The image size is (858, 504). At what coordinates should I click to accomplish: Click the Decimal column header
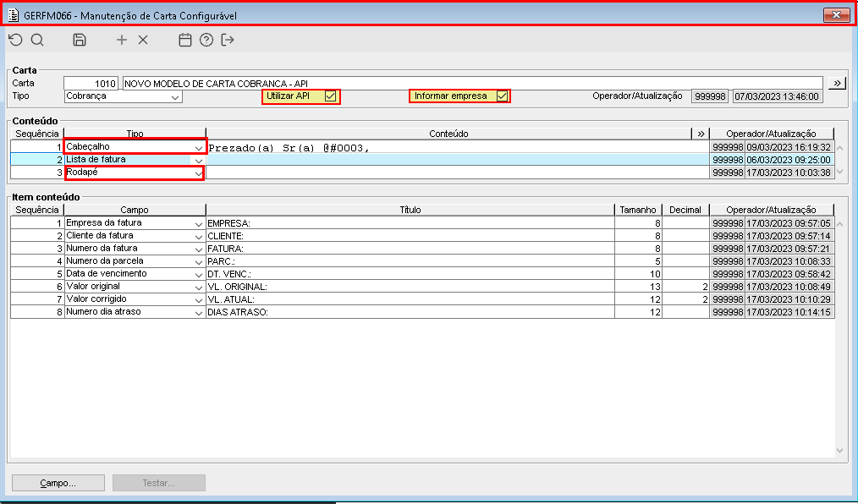685,210
